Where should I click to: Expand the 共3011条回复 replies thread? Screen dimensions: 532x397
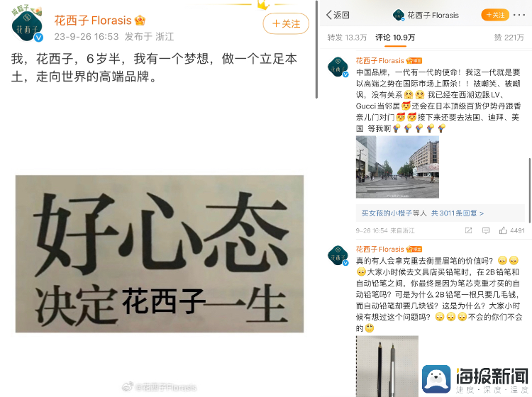click(457, 213)
